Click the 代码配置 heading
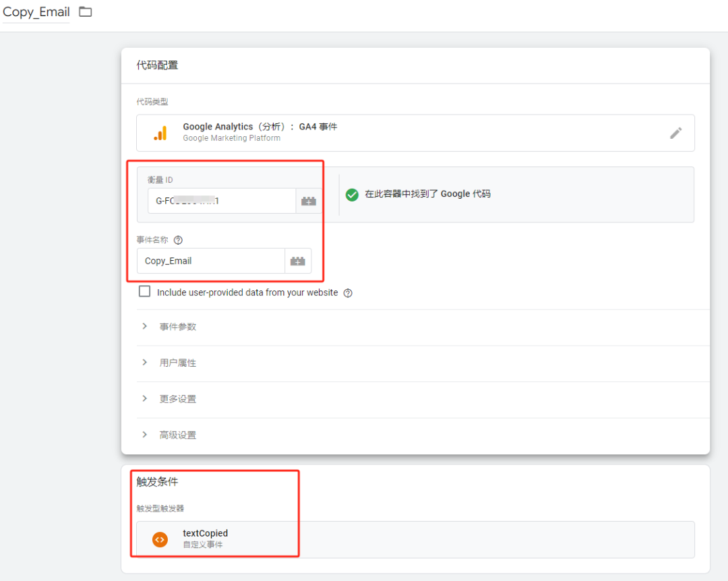This screenshot has width=728, height=581. coord(157,65)
